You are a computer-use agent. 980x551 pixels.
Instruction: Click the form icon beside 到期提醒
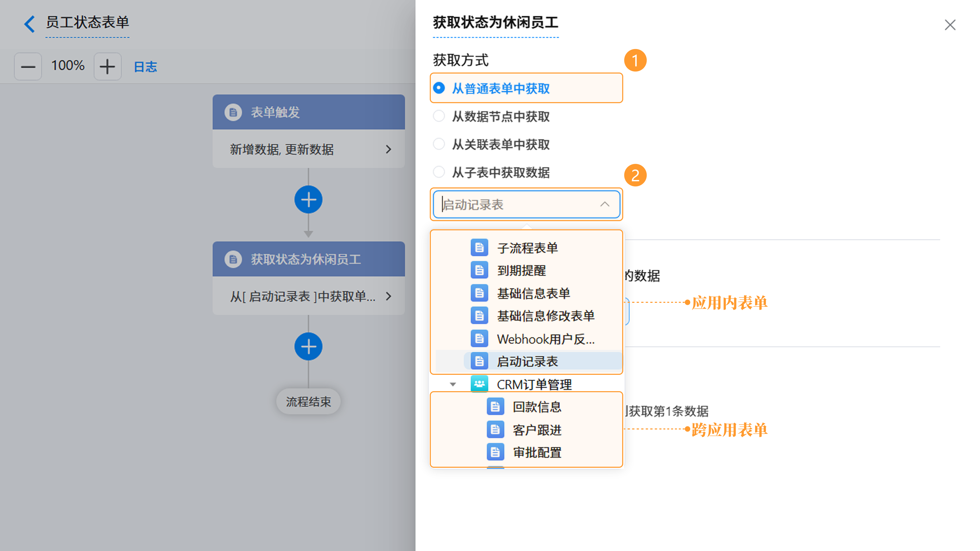tap(479, 270)
